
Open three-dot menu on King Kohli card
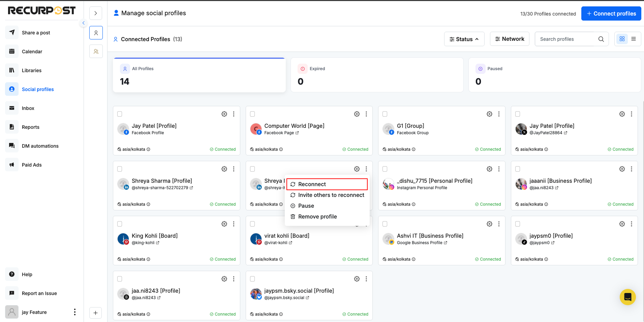point(234,224)
